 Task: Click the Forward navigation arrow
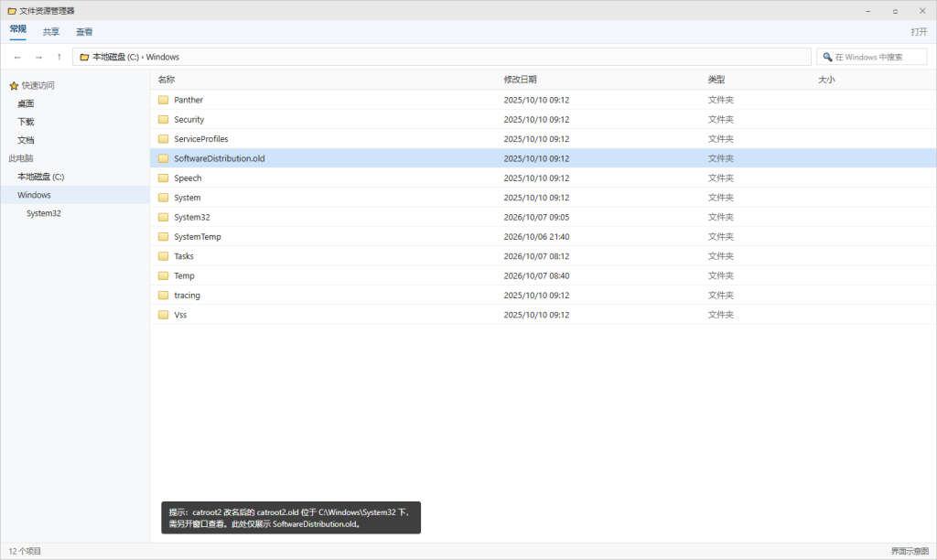(38, 58)
